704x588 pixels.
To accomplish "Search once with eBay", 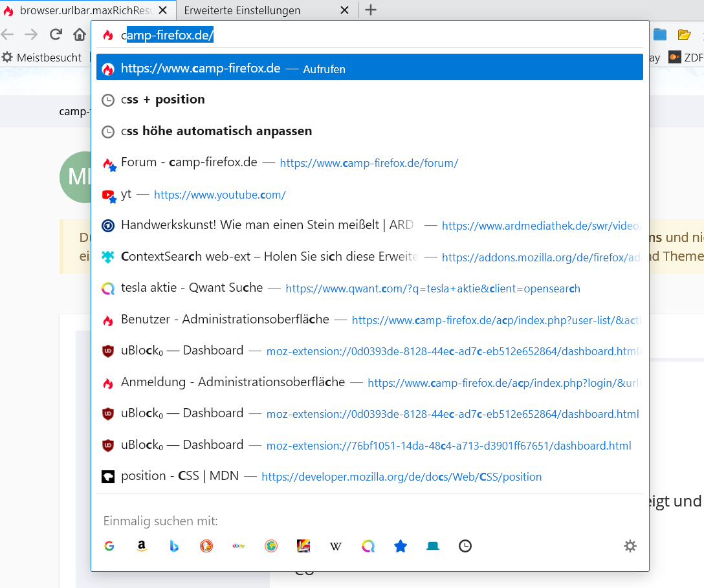I will 239,547.
